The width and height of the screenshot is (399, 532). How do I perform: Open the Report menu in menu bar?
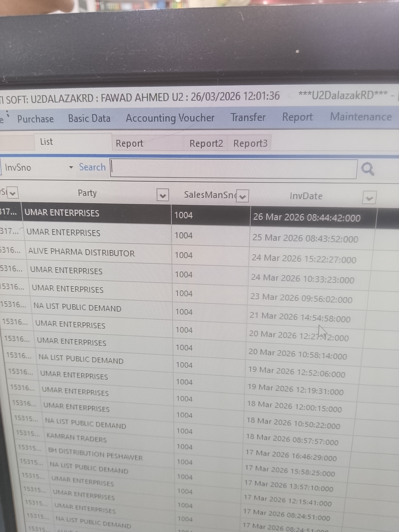(297, 117)
